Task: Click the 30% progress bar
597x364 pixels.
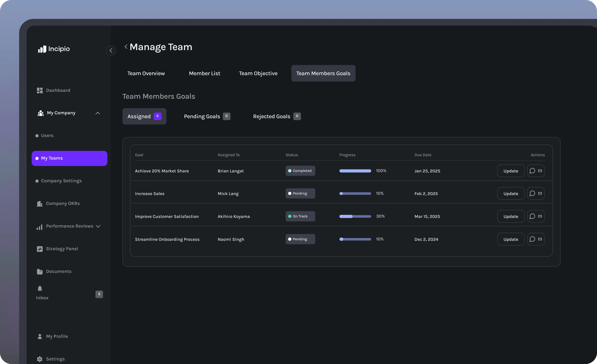Action: click(x=355, y=216)
